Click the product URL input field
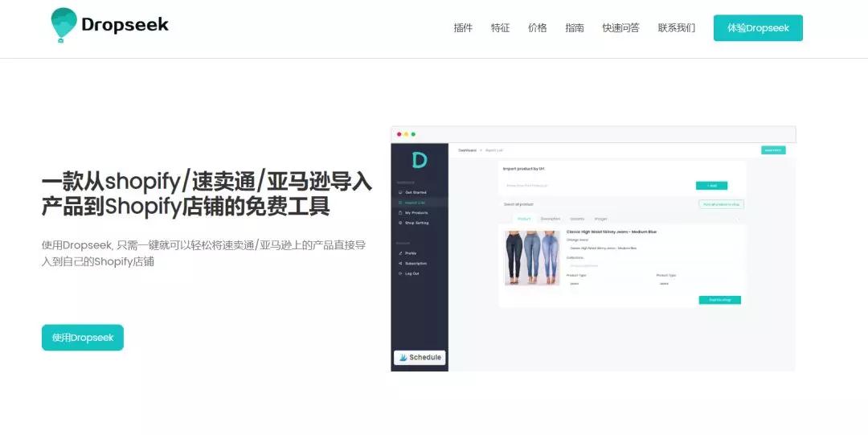The image size is (868, 435). [x=598, y=186]
